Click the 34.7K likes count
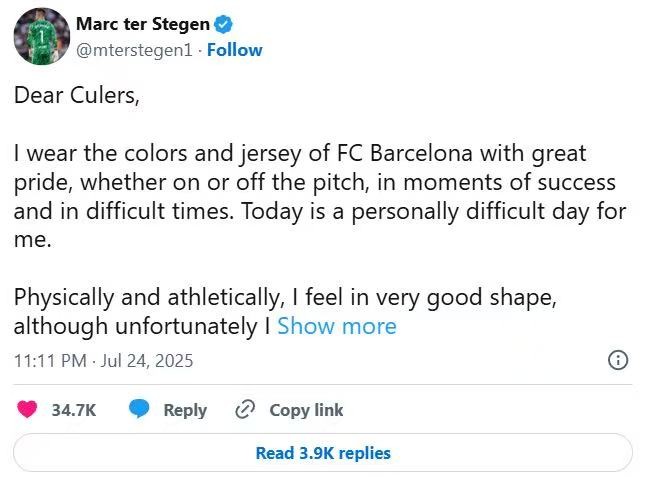Image resolution: width=645 pixels, height=477 pixels. pos(74,410)
